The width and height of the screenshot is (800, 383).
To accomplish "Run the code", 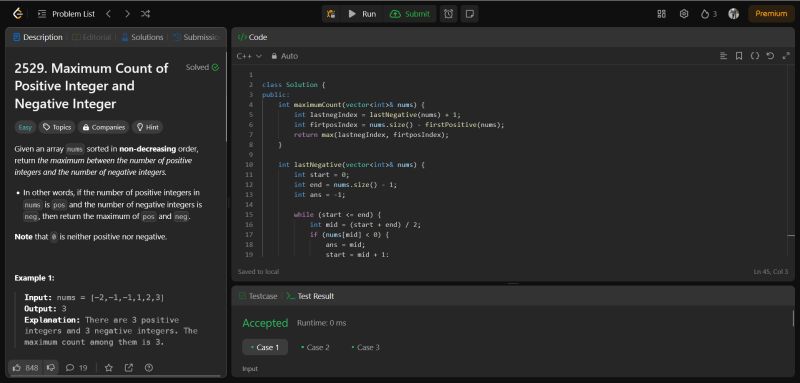I will [362, 14].
